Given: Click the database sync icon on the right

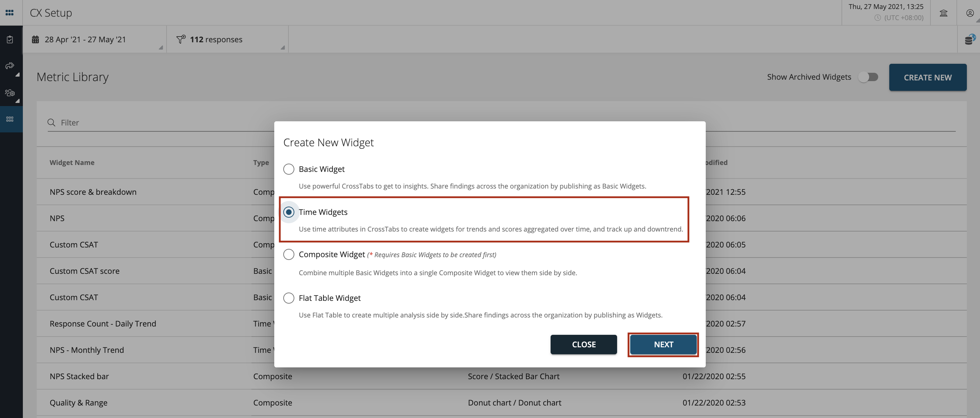Looking at the screenshot, I should pyautogui.click(x=970, y=39).
